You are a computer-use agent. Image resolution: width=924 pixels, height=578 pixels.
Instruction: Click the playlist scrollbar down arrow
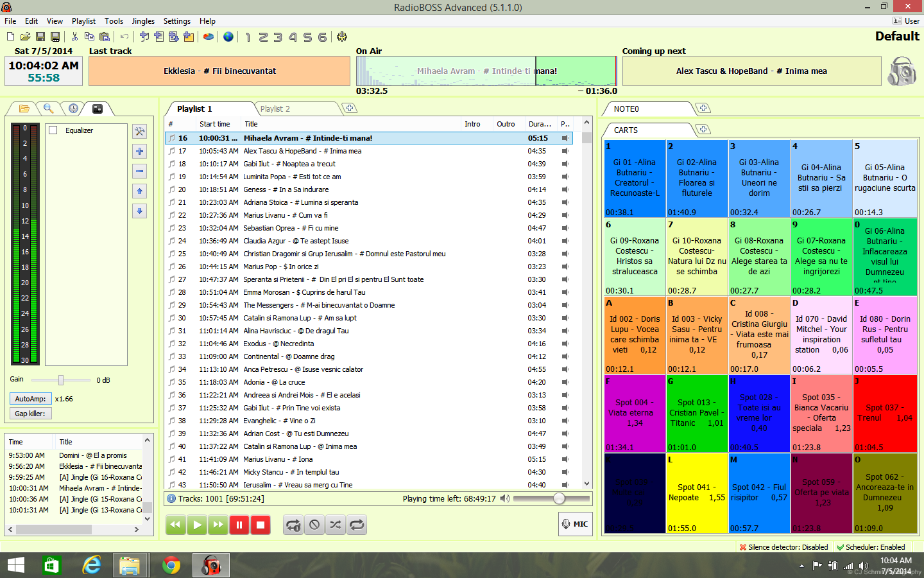(x=586, y=484)
